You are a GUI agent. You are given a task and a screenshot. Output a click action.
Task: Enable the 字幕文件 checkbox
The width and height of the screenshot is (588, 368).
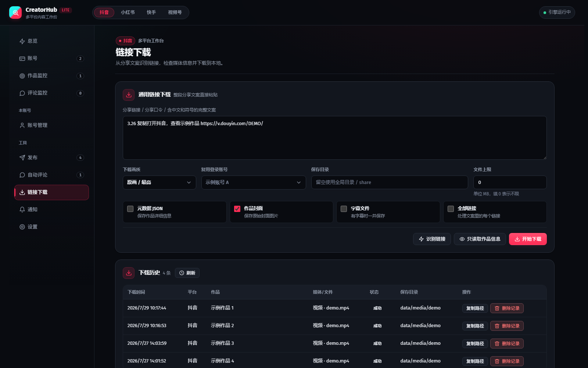[x=344, y=209]
